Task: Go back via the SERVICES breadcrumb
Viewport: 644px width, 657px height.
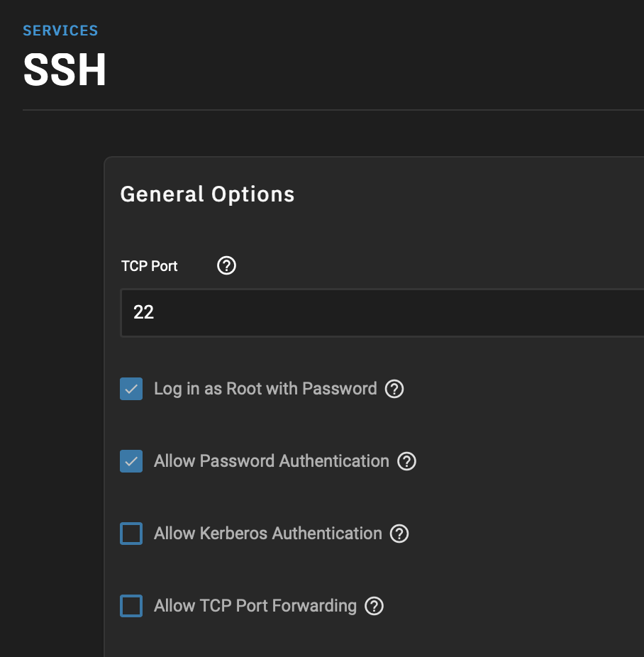Action: pos(60,31)
